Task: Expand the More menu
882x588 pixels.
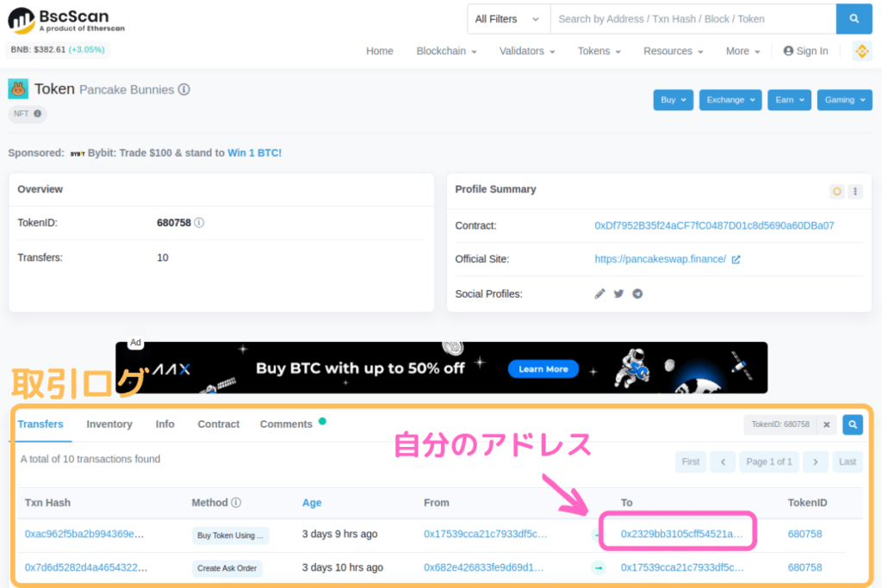Action: [x=742, y=51]
